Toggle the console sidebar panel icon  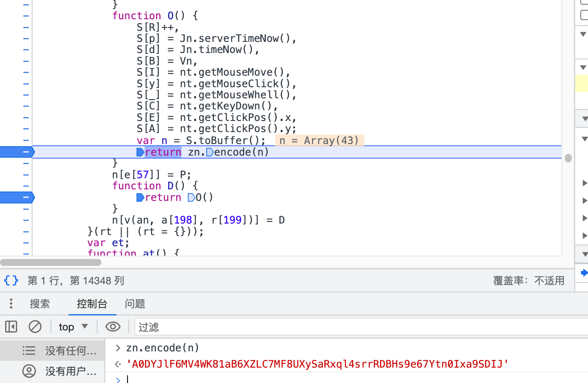(11, 327)
